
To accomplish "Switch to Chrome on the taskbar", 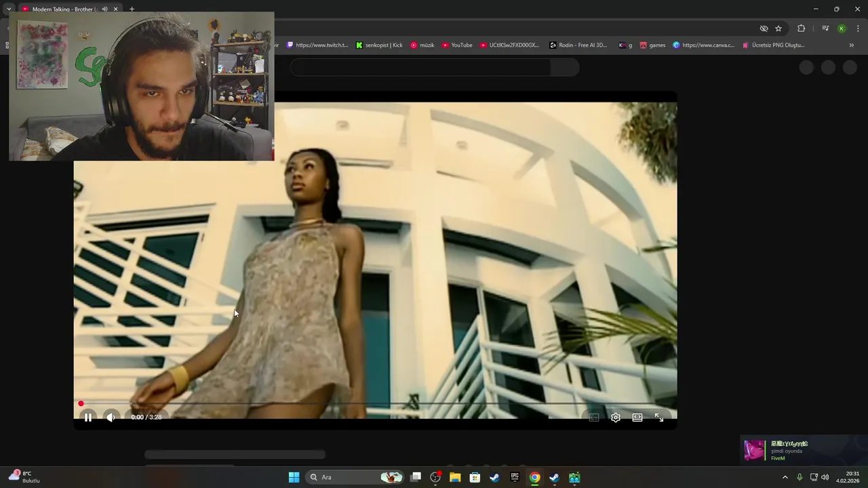I will (534, 477).
